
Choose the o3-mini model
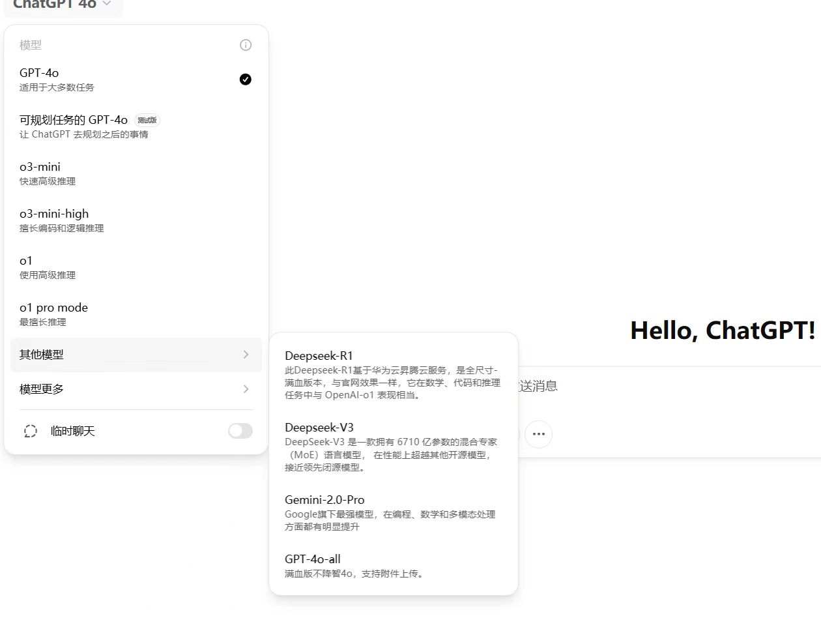click(136, 173)
